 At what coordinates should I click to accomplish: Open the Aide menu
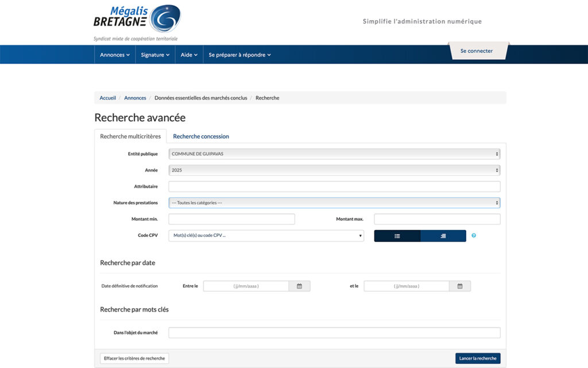tap(188, 54)
